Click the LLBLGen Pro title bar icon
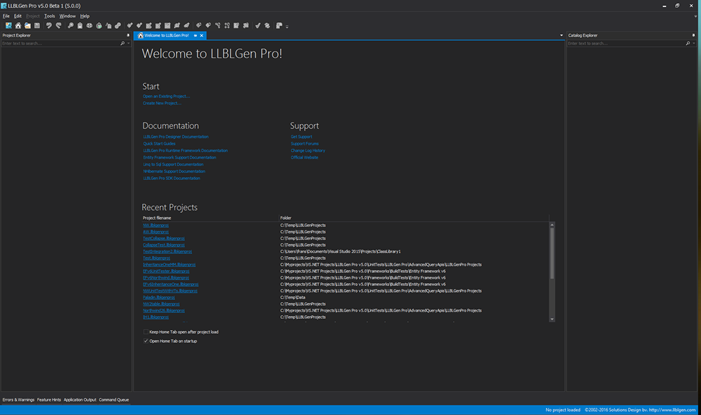The width and height of the screenshot is (701, 415). (x=4, y=6)
